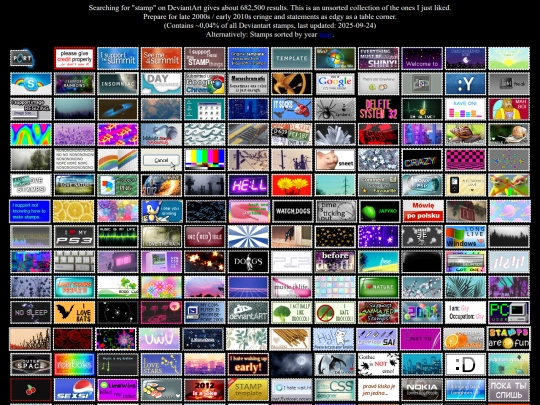The width and height of the screenshot is (540, 405).
Task: Click the 'Gothic is NOT emo!' stamp
Action: tap(378, 364)
